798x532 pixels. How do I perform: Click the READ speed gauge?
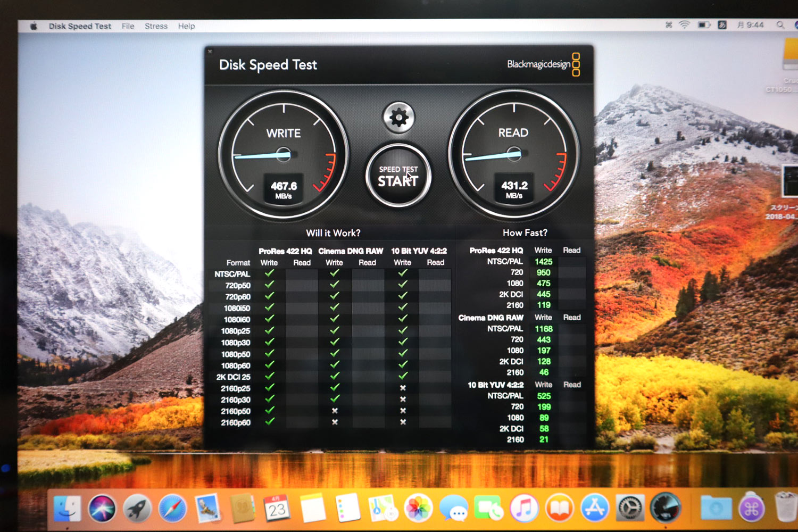pos(513,154)
